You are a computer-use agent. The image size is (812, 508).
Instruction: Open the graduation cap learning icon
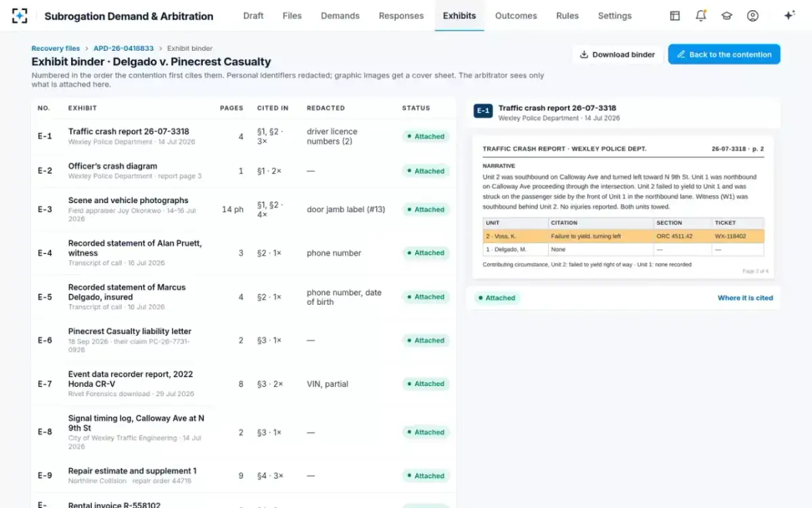click(727, 16)
